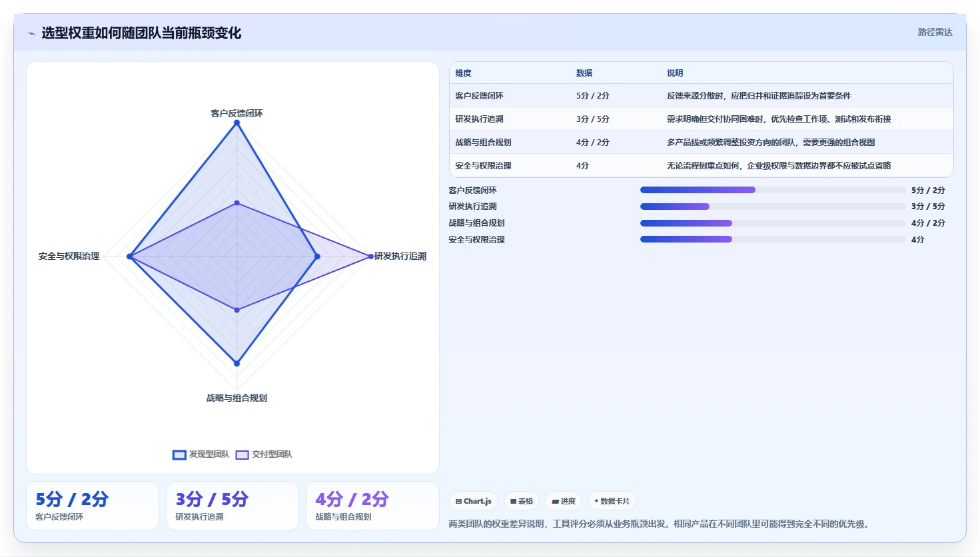
Task: Click the radar data point at 研发执行追溯 tip
Action: tap(371, 257)
